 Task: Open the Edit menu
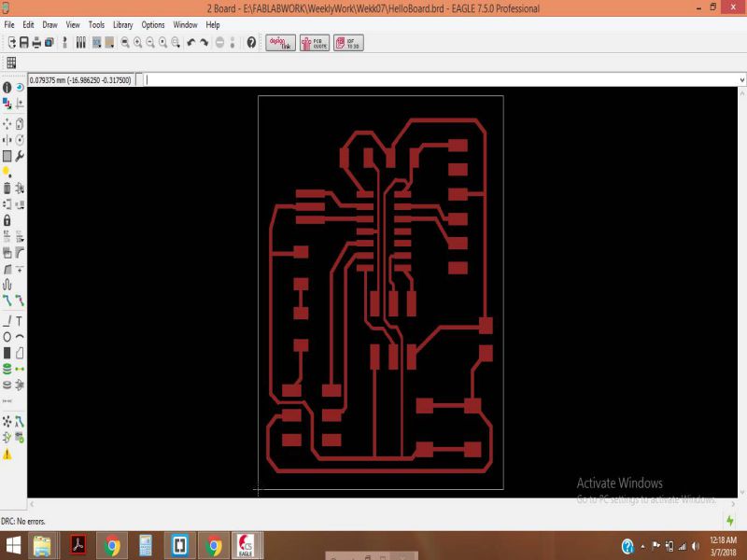pyautogui.click(x=29, y=25)
